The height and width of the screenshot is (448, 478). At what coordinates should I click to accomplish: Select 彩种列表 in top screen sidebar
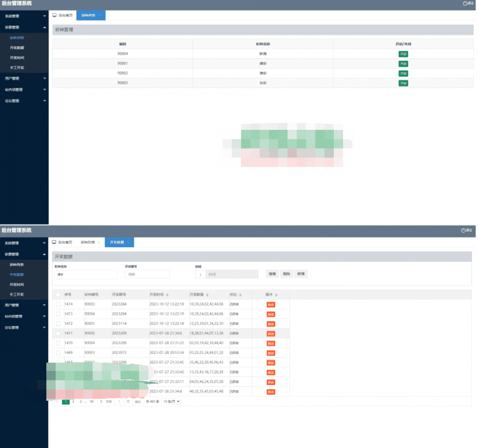[x=17, y=38]
